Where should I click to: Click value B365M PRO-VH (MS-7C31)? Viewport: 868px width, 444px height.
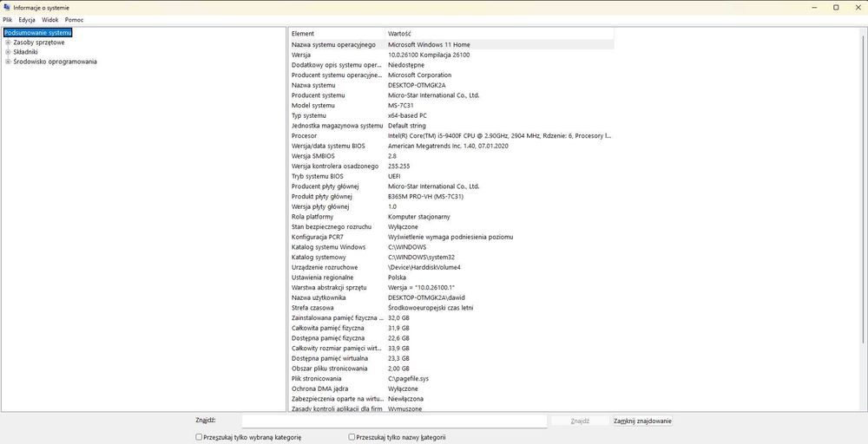425,196
